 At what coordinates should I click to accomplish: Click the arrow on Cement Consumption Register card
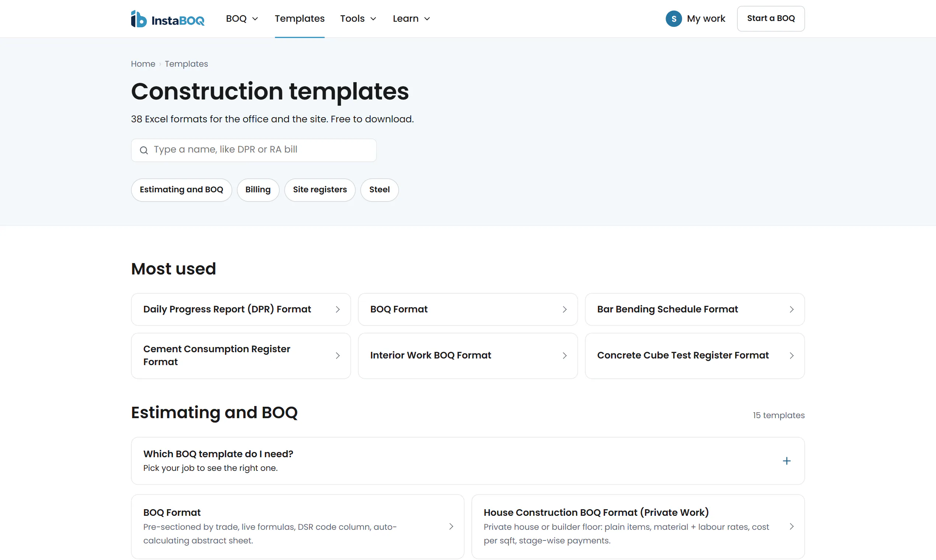[x=338, y=356]
